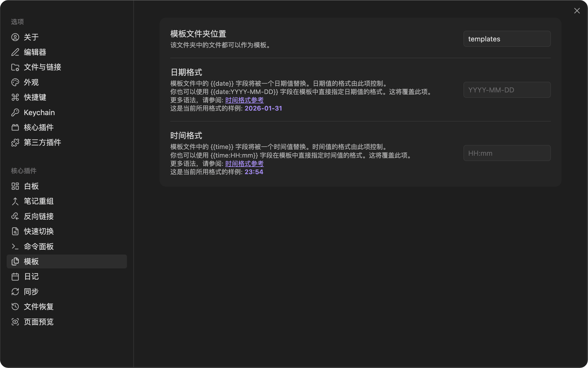Open the Keychain settings section
The height and width of the screenshot is (368, 588).
[x=39, y=112]
